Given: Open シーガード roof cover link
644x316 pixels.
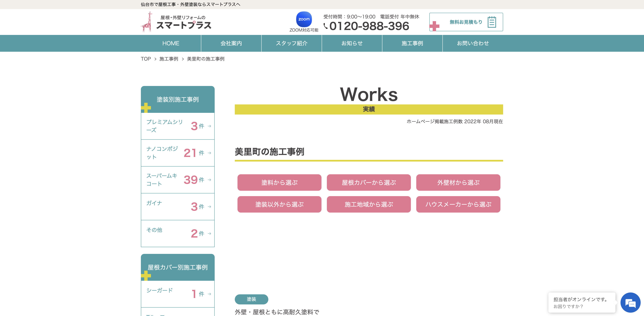Looking at the screenshot, I should click(178, 294).
